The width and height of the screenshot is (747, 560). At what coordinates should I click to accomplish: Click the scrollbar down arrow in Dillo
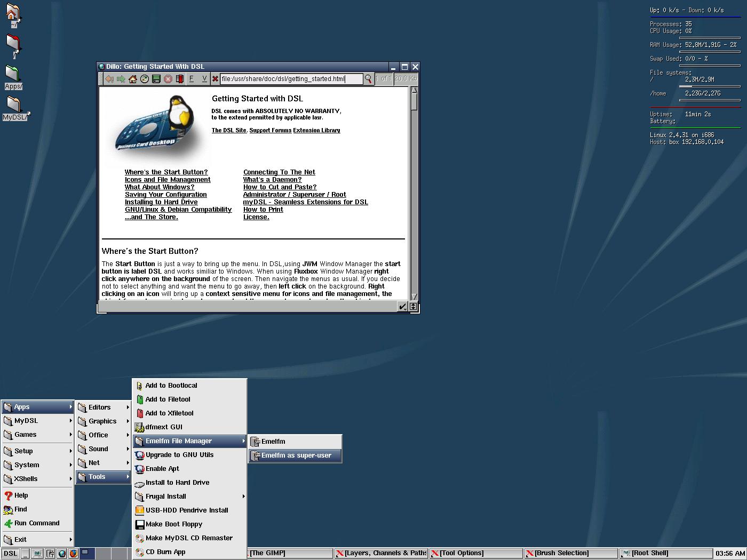(x=414, y=297)
